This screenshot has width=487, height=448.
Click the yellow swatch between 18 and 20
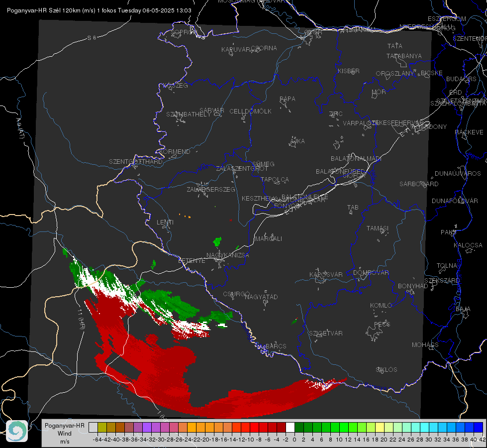pyautogui.click(x=380, y=427)
